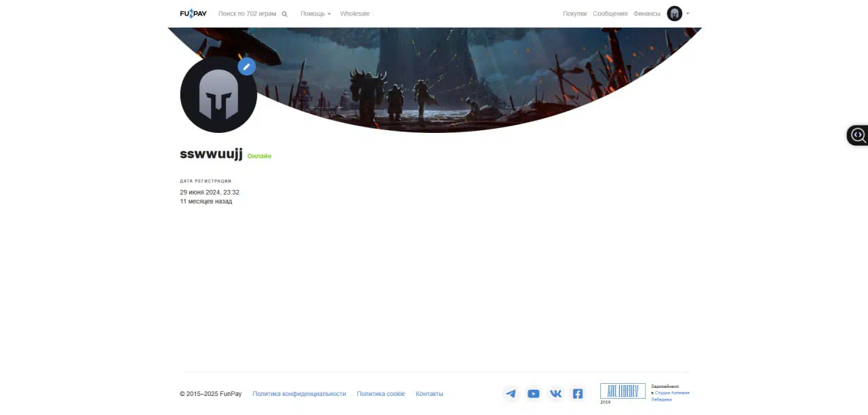Click the small user avatar in header

coord(674,14)
